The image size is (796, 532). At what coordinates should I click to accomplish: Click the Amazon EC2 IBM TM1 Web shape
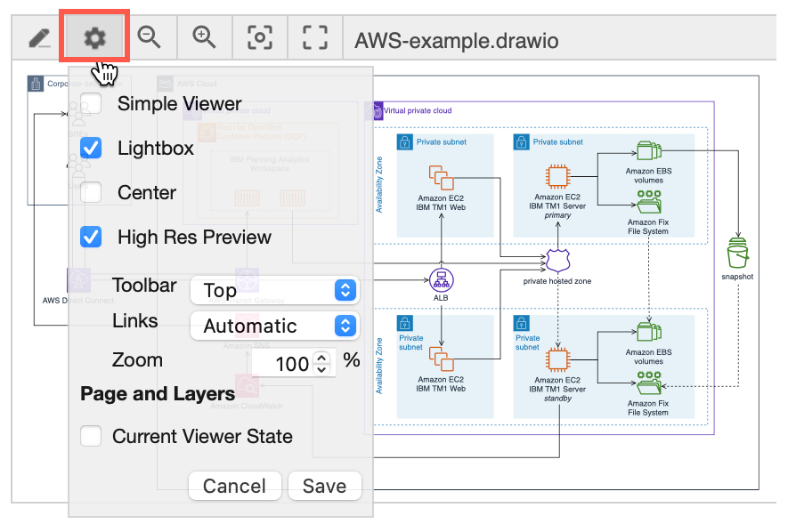pos(443,178)
